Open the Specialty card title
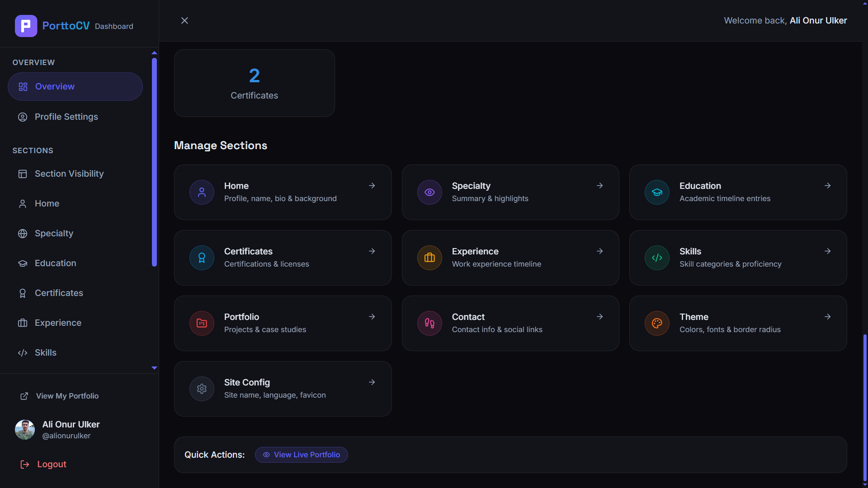 (x=471, y=186)
